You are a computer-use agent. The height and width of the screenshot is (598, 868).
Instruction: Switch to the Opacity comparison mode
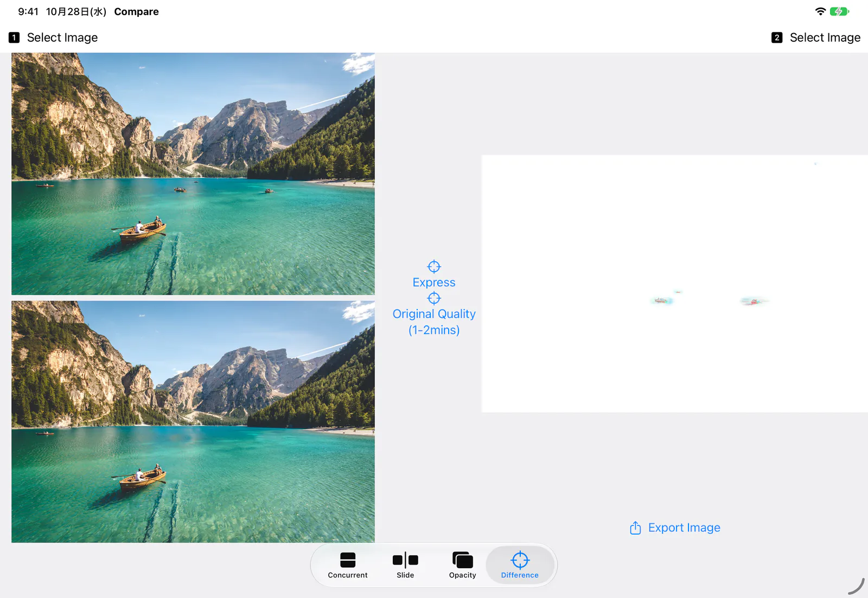[x=463, y=565]
